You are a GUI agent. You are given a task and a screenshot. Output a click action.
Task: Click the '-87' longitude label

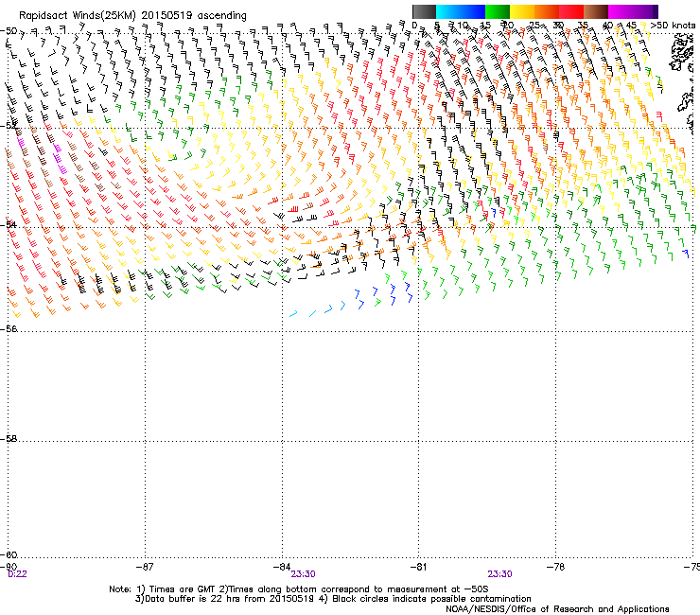point(145,567)
